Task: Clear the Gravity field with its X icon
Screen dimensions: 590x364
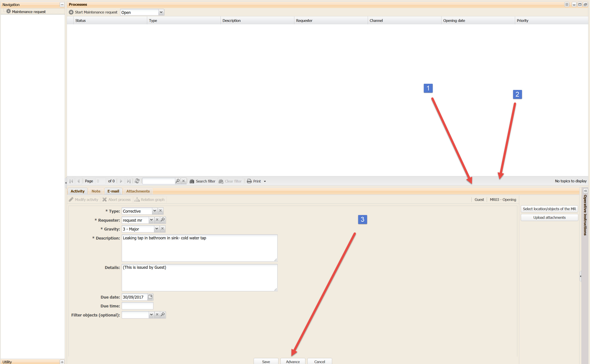Action: [x=162, y=229]
